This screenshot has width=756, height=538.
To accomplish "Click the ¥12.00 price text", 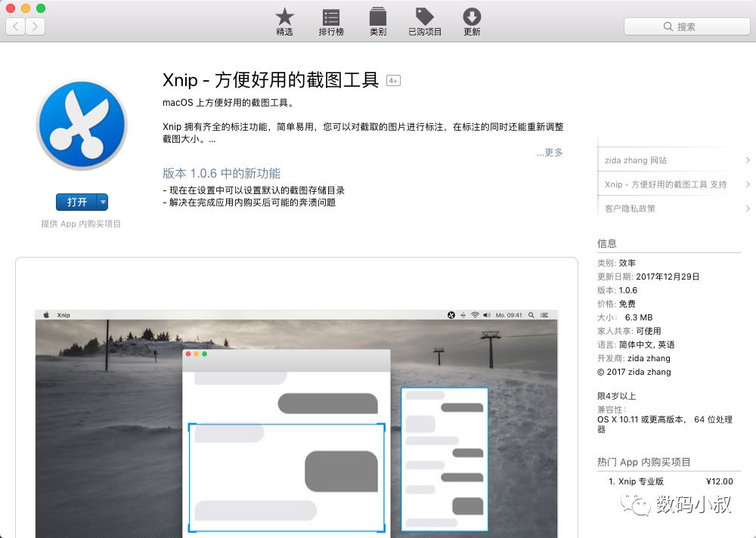I will 720,481.
